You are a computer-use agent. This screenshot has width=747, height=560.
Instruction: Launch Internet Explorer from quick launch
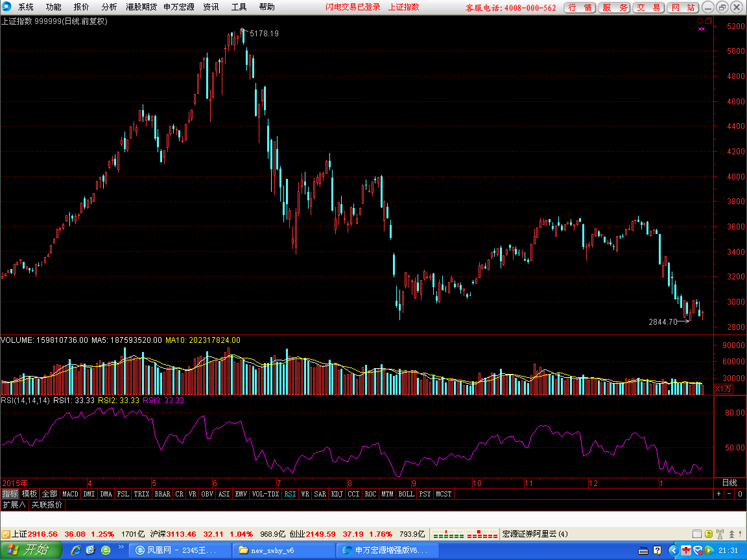tap(77, 550)
